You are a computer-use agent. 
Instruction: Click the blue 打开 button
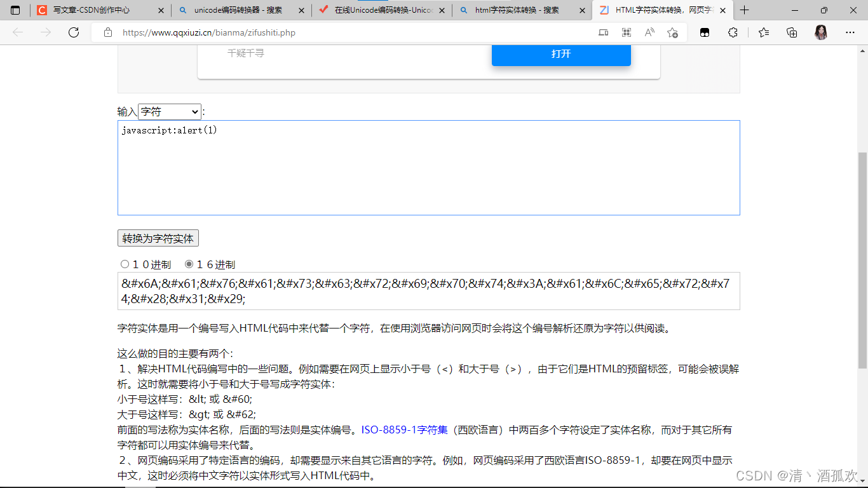point(561,54)
